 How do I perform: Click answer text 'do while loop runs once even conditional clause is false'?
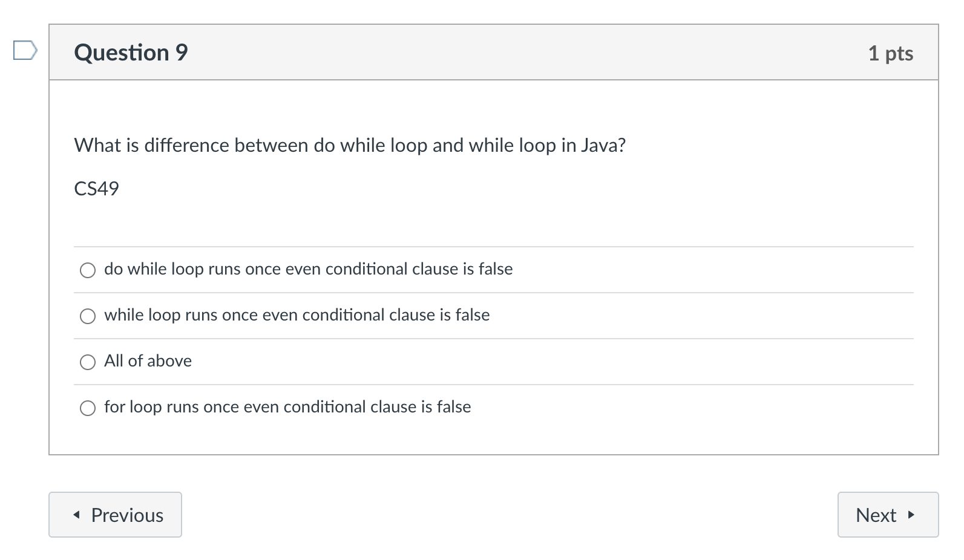(308, 269)
